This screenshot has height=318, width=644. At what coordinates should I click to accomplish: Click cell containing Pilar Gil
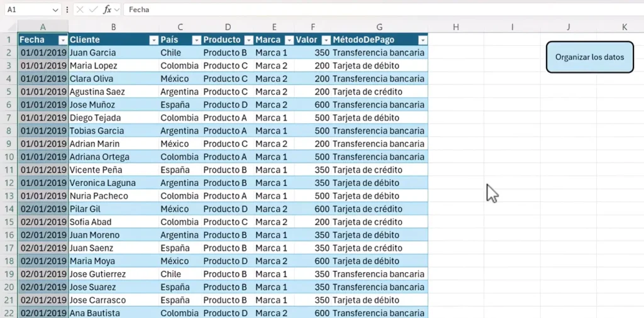coord(114,209)
